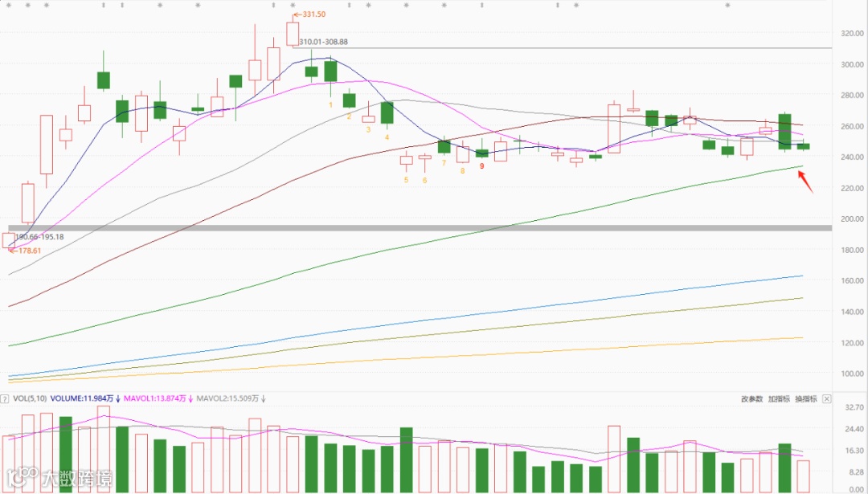Click the 140.00 price axis label
Image resolution: width=868 pixels, height=494 pixels.
pos(853,312)
